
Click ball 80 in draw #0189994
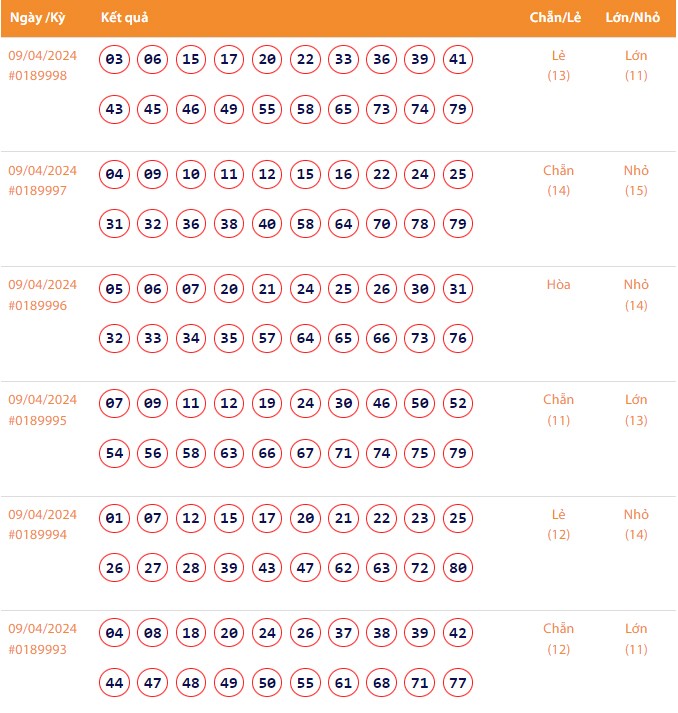click(x=457, y=568)
